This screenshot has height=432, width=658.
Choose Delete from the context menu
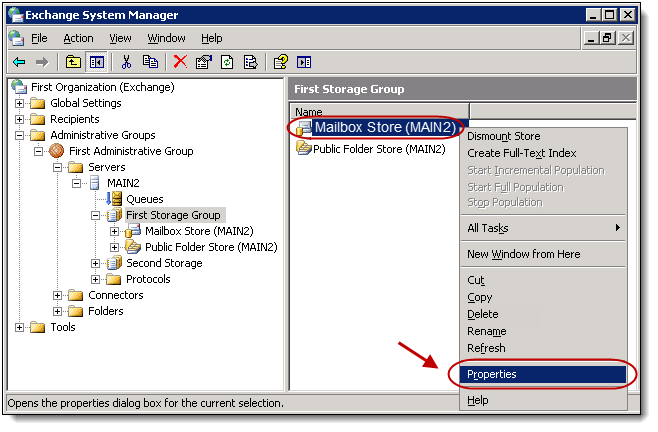(543, 314)
